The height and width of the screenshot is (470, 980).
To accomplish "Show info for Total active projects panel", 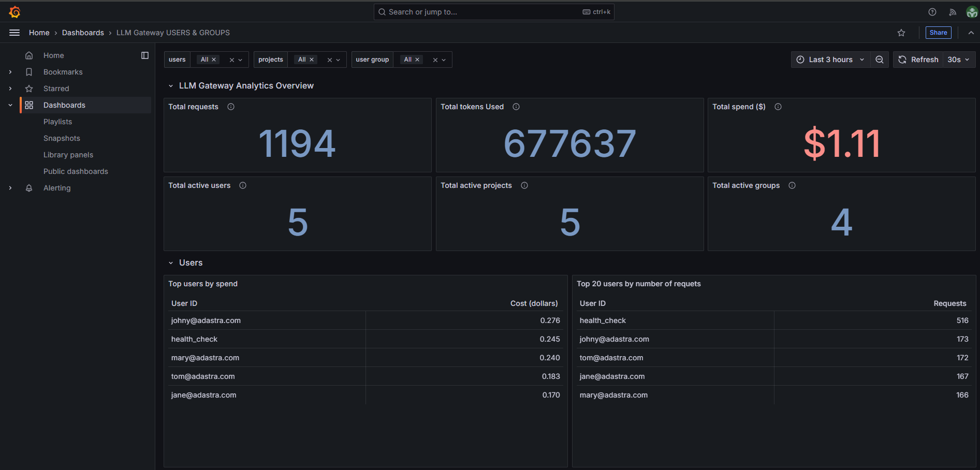I will 524,185.
